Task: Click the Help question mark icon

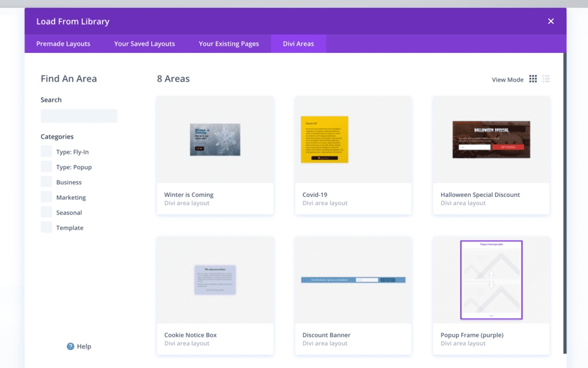Action: tap(71, 346)
